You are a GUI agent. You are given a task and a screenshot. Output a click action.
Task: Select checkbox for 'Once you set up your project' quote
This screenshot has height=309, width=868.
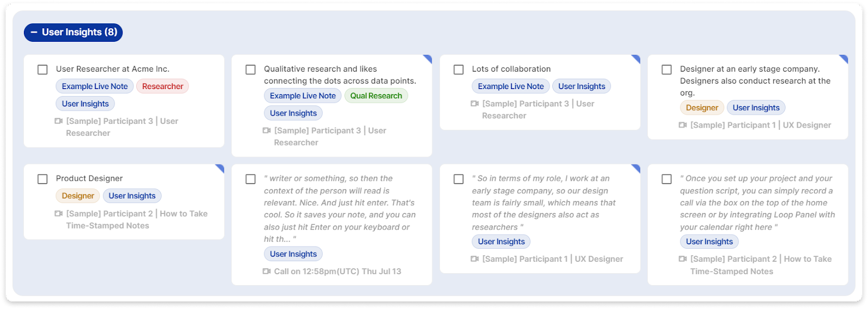click(667, 179)
